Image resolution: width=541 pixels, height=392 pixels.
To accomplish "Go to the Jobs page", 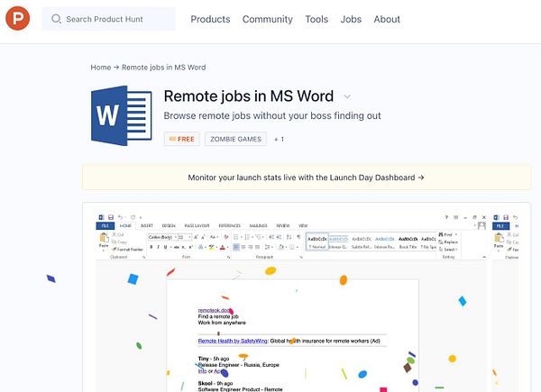I will tap(351, 19).
